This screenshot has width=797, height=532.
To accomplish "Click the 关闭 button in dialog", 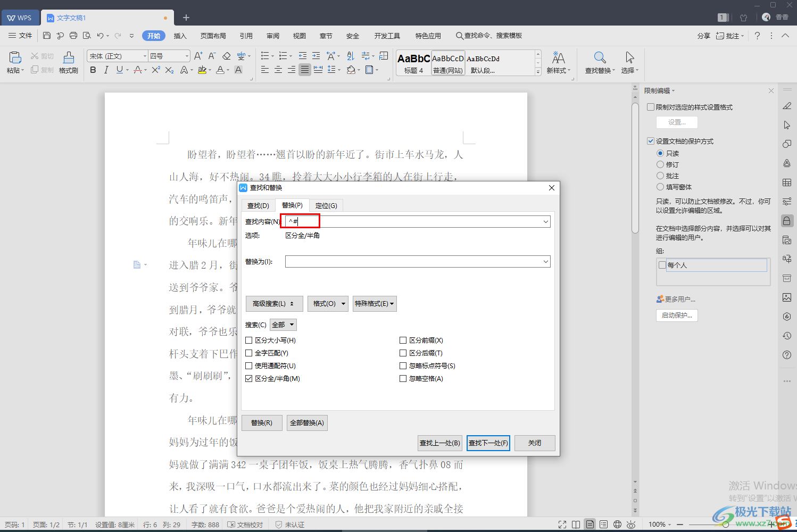I will (535, 443).
